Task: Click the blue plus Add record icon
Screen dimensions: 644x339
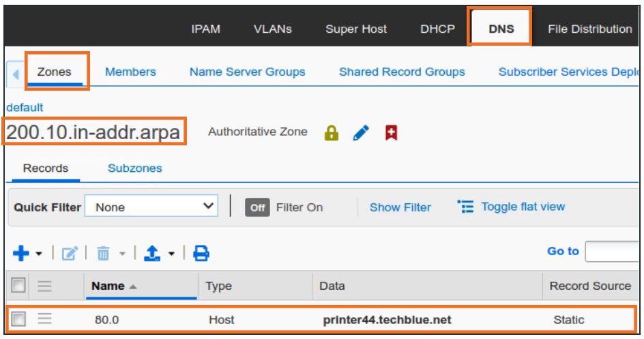Action: (21, 254)
